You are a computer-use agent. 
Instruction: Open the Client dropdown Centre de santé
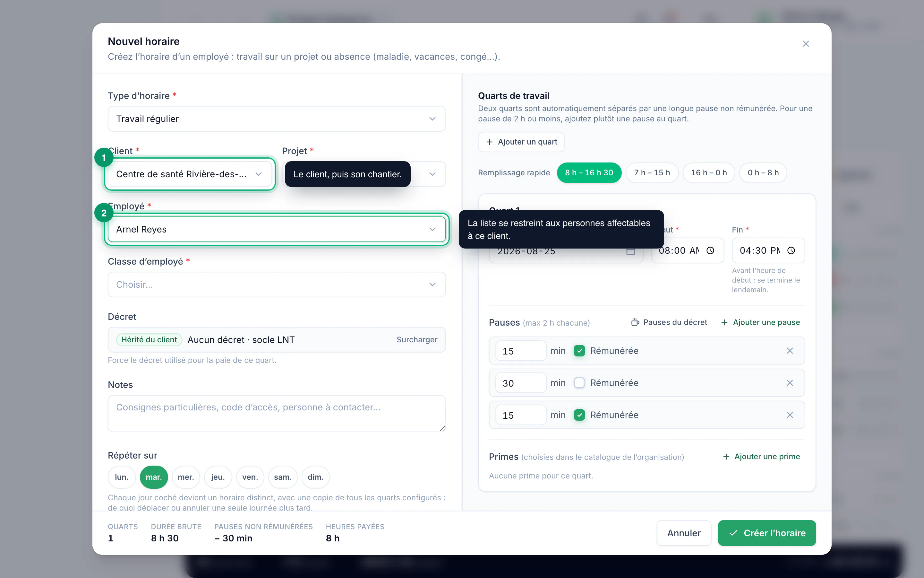click(x=190, y=174)
